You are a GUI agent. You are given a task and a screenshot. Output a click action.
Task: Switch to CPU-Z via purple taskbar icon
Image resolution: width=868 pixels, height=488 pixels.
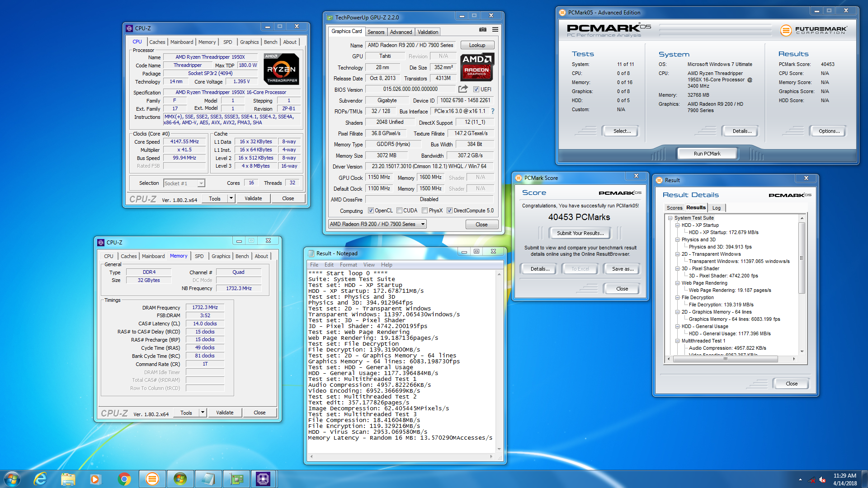tap(263, 479)
